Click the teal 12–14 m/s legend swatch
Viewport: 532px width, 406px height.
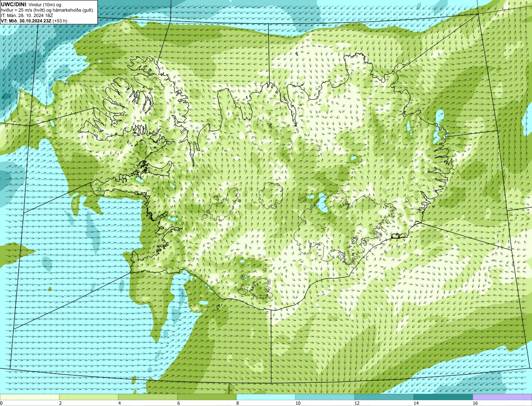(x=384, y=397)
